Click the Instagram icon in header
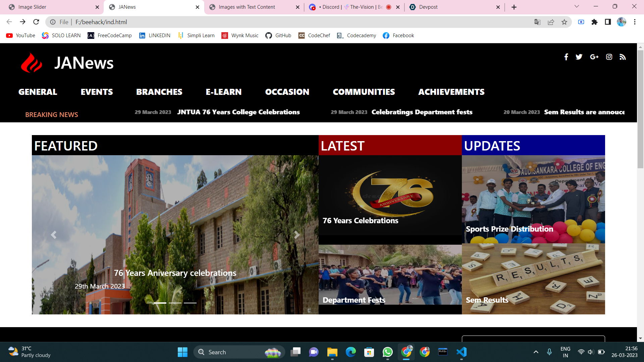The image size is (644, 362). 609,57
